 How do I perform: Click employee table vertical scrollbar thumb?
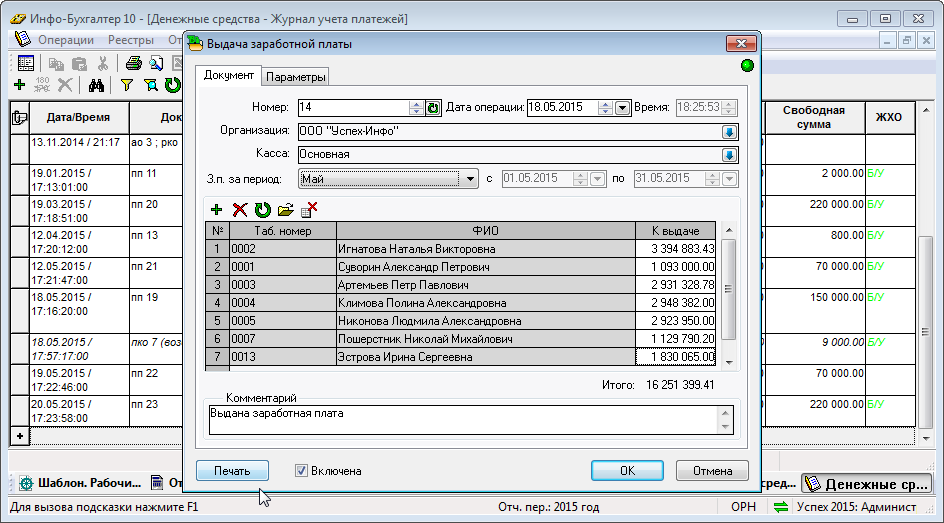tap(728, 289)
